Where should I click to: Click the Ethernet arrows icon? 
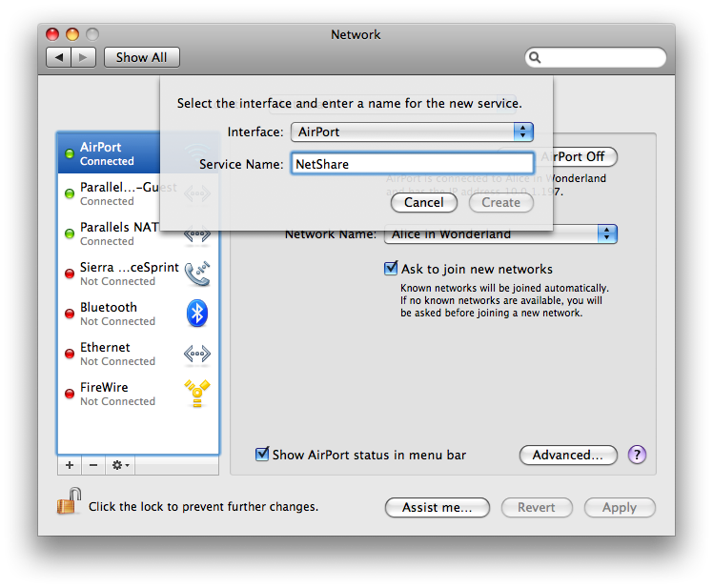point(197,354)
